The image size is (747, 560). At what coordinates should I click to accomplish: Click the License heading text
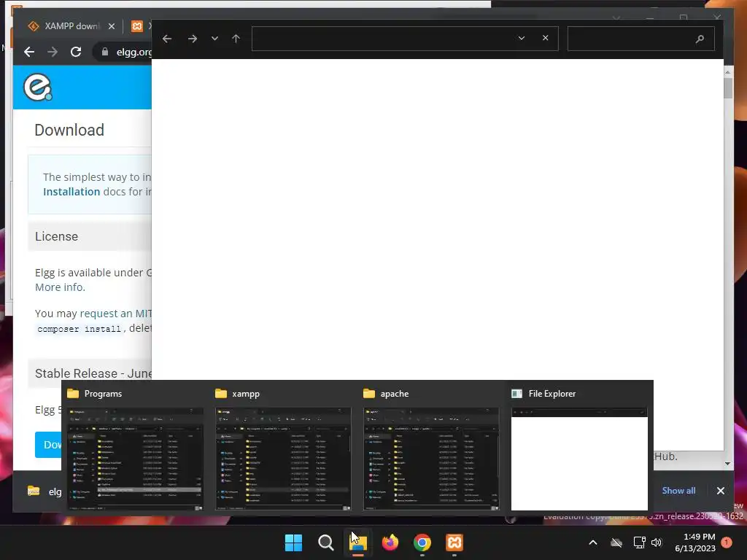(x=56, y=236)
